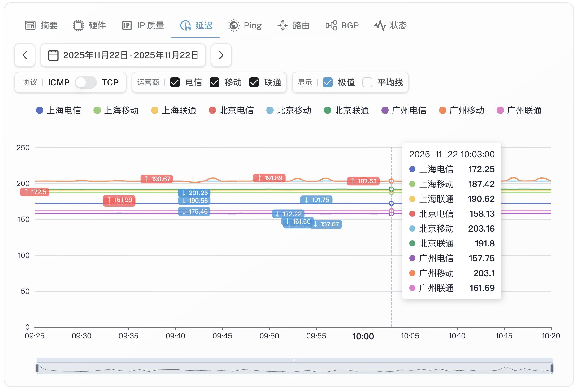Open the date range picker field
577x392 pixels.
(123, 55)
